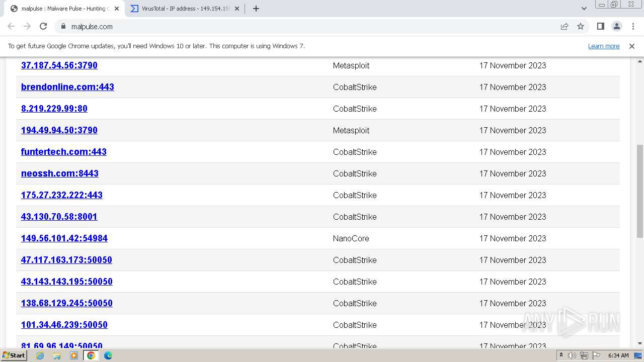Open link 47.117.163.173:50050
Image resolution: width=644 pixels, height=362 pixels.
(x=66, y=260)
